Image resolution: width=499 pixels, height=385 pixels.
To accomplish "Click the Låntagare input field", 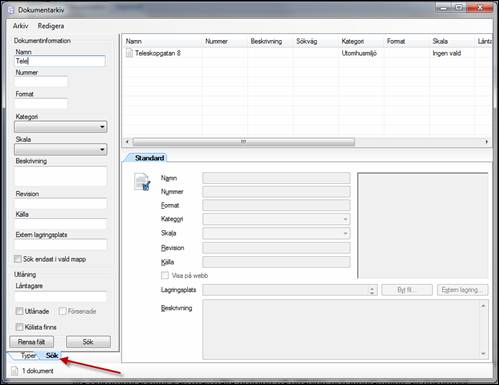I will point(61,296).
